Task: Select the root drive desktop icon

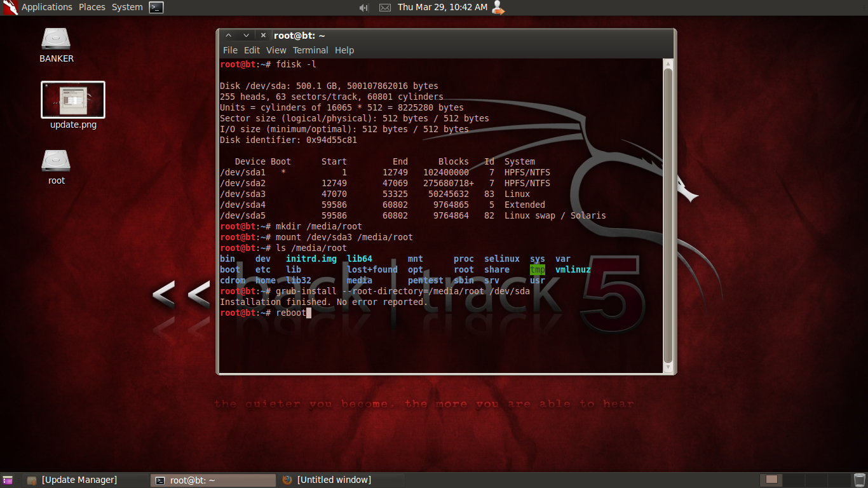Action: point(57,167)
